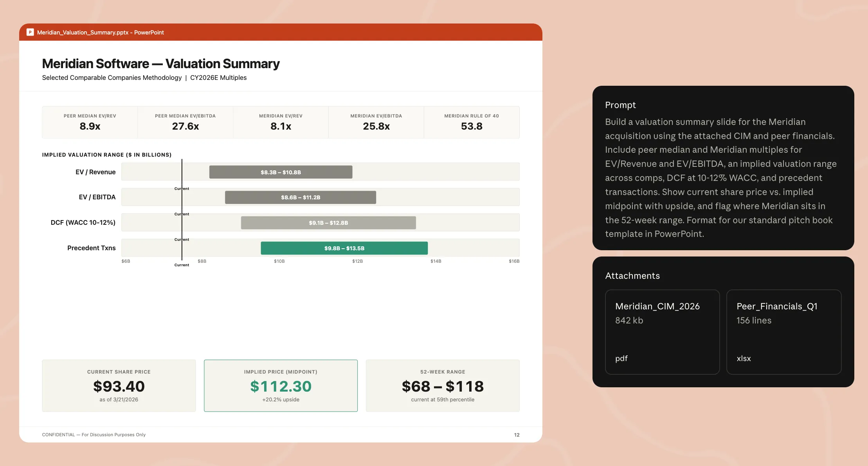This screenshot has height=466, width=868.
Task: Click the '842 kb' file size text
Action: [x=629, y=320]
